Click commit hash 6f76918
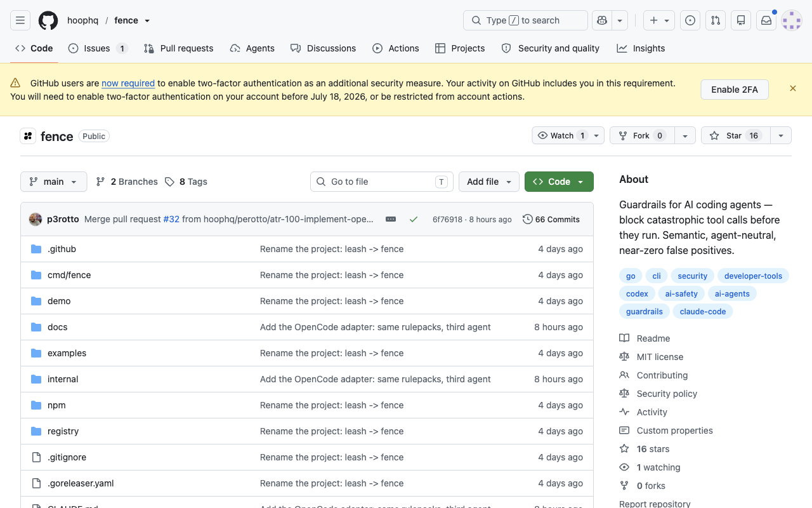This screenshot has width=812, height=508. [x=447, y=220]
